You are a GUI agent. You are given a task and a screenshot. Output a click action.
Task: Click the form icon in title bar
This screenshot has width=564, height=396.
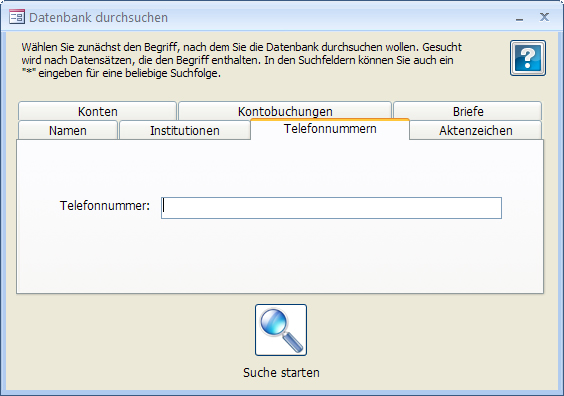[x=17, y=17]
